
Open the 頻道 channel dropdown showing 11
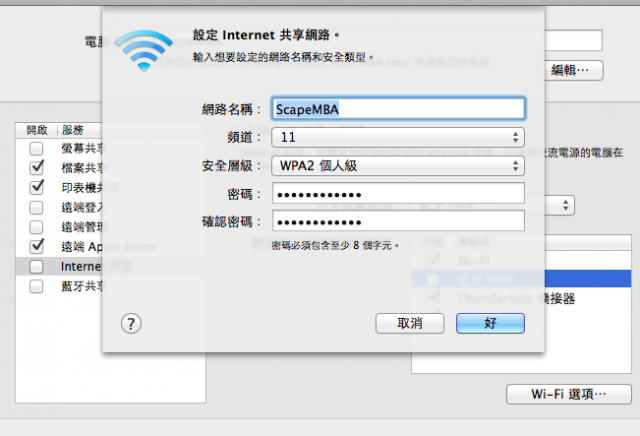tap(398, 137)
